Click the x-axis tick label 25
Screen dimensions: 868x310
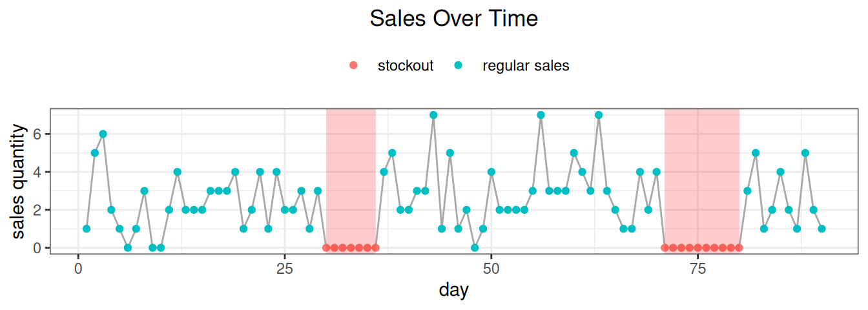(x=285, y=269)
